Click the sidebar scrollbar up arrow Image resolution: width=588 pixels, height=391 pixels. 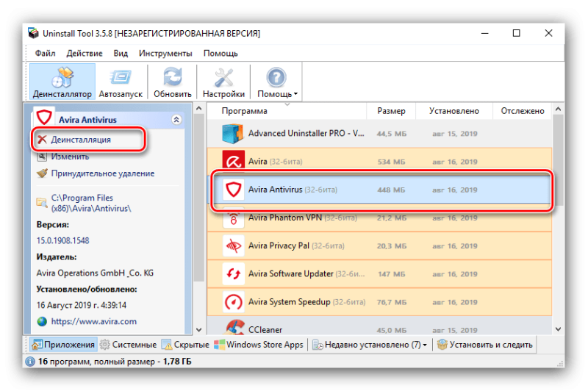pos(199,108)
